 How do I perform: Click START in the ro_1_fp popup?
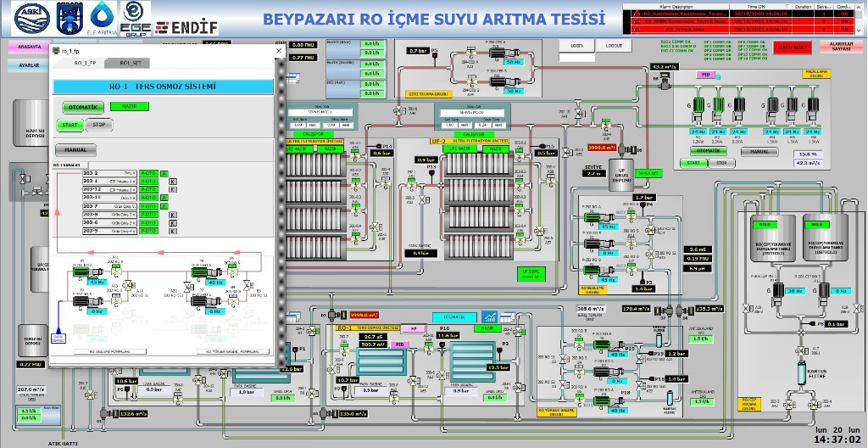[70, 125]
